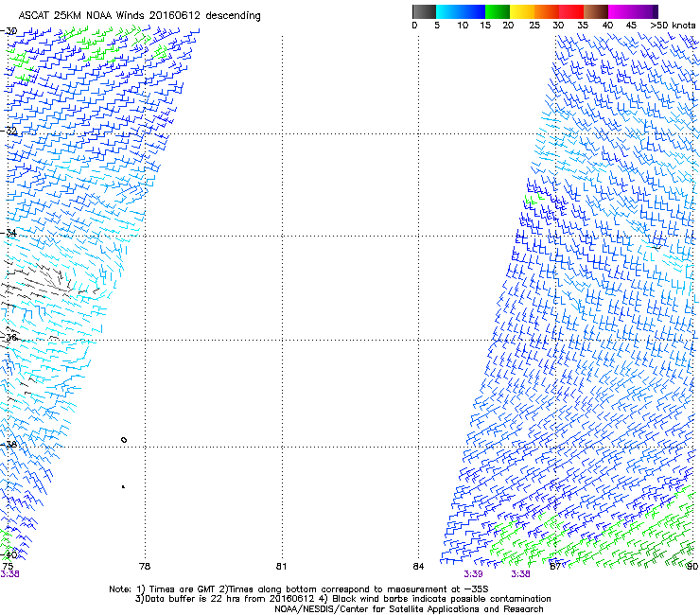Screen dimensions: 700x615
Task: Click the '-34' latitude label
Action: 9,233
